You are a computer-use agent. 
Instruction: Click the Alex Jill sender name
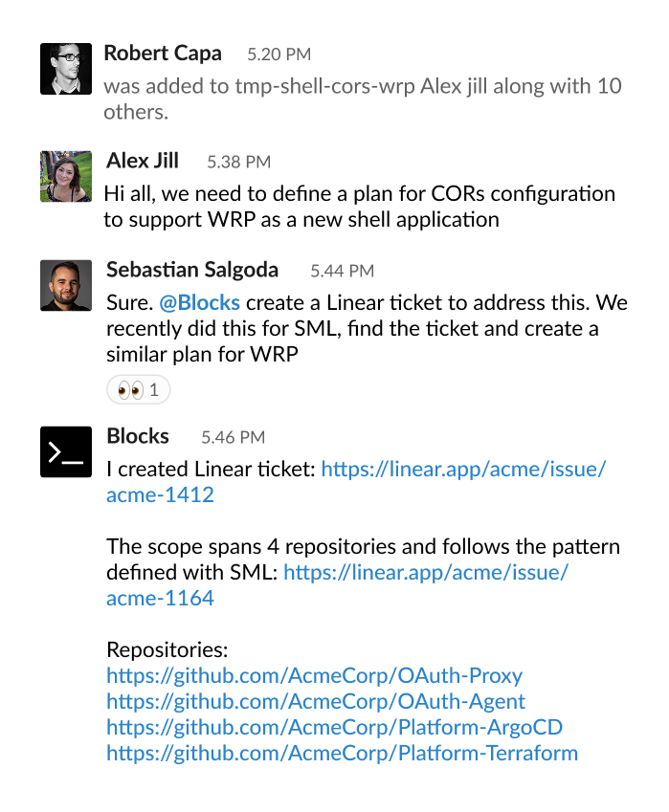tap(143, 161)
